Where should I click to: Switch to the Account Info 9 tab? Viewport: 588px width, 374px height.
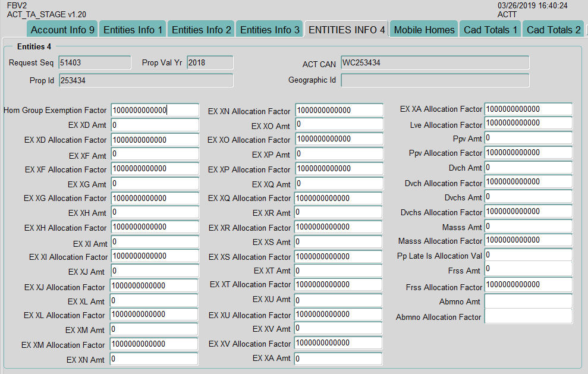62,30
